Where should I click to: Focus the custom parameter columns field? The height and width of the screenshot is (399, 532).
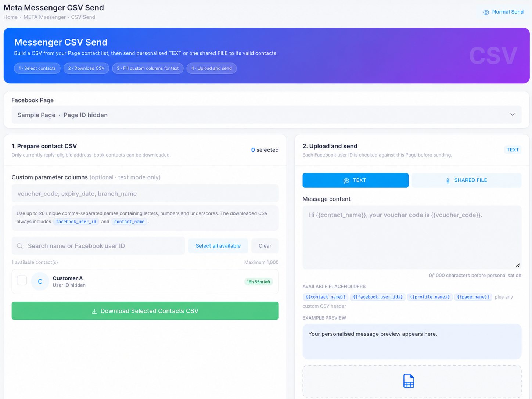coord(145,194)
